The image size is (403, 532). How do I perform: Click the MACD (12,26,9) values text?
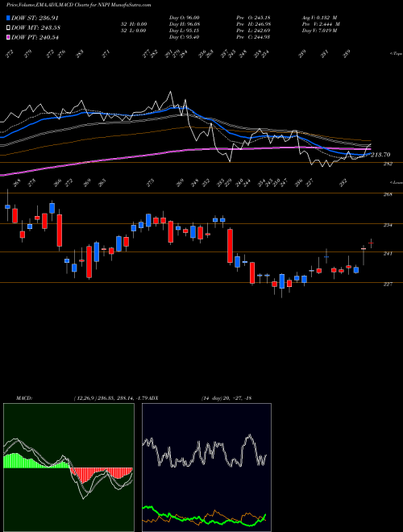(x=111, y=398)
